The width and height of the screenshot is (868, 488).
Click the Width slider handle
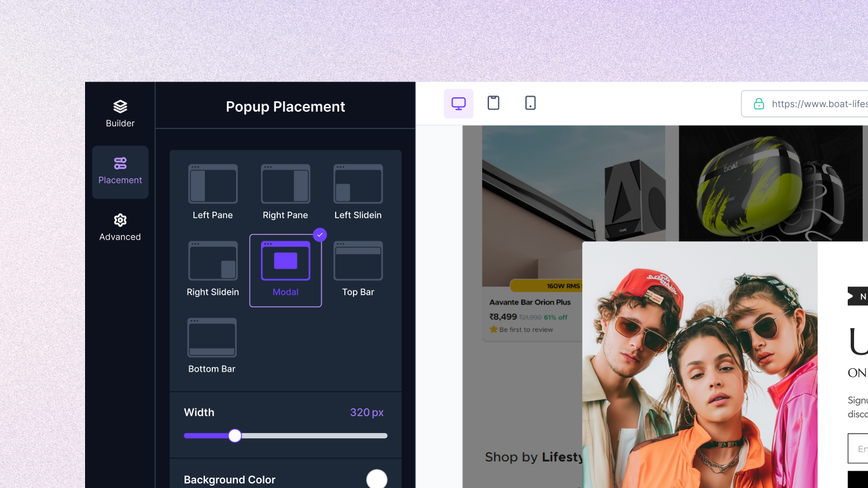click(x=234, y=436)
